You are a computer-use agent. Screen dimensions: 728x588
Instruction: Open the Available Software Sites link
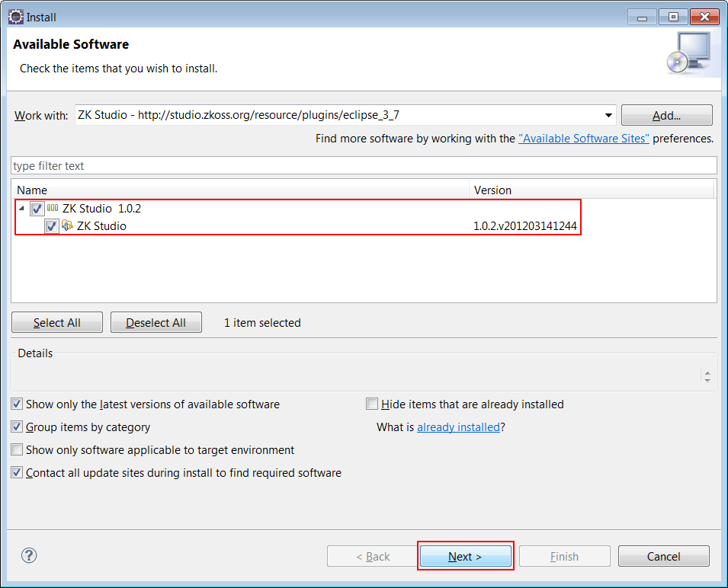[x=584, y=138]
